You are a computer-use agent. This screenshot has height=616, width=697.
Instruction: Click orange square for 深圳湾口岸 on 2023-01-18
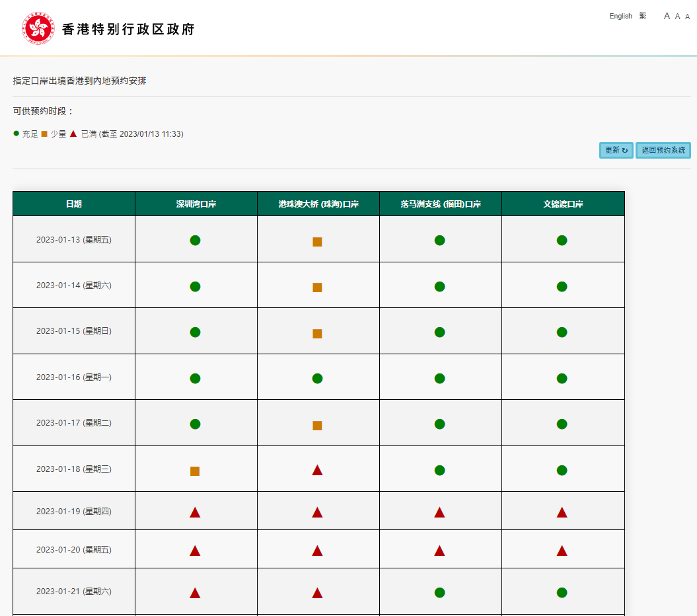tap(195, 471)
